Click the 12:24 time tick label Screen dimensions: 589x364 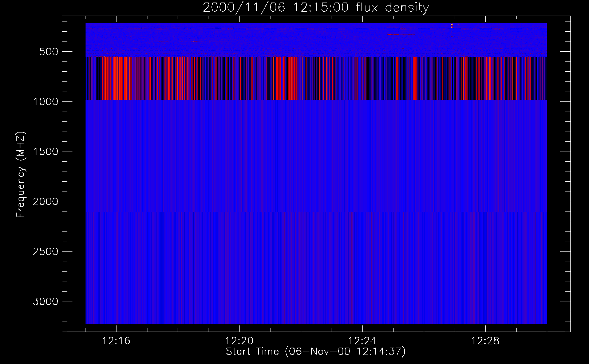pyautogui.click(x=362, y=341)
